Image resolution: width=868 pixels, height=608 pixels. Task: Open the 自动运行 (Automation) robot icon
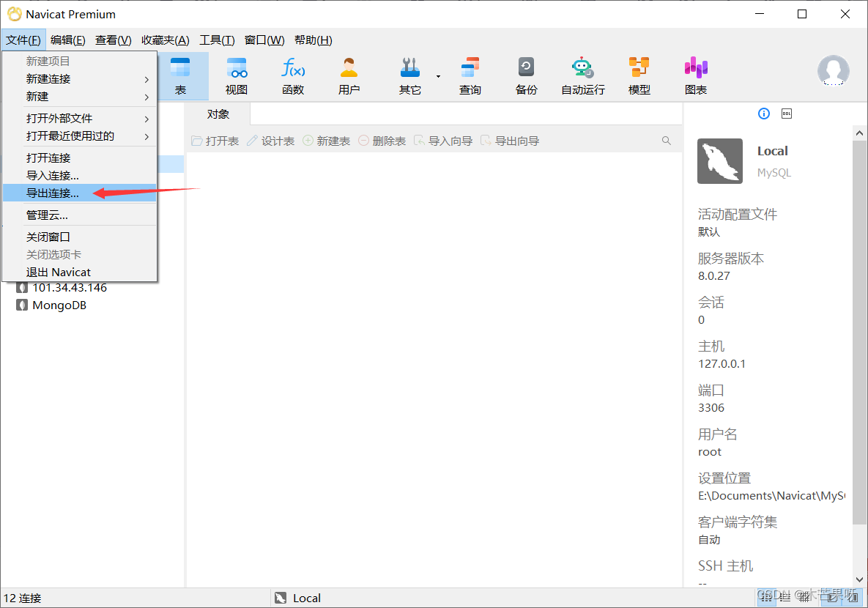coord(582,76)
